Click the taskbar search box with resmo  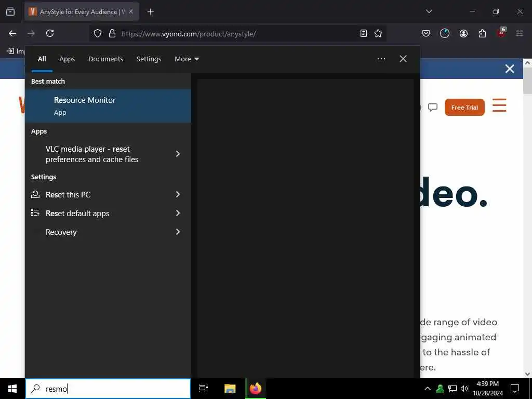(108, 389)
